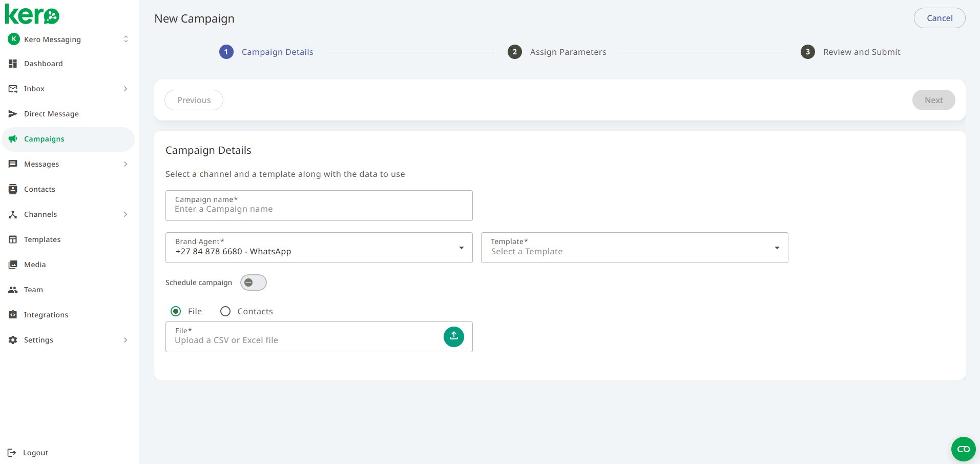Open the Brand Agent dropdown

[319, 248]
